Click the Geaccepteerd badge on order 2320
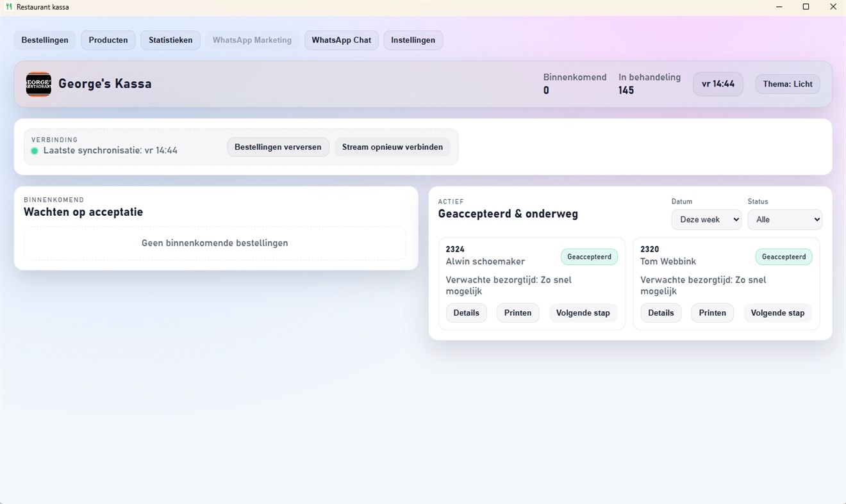The width and height of the screenshot is (846, 504). (x=784, y=257)
